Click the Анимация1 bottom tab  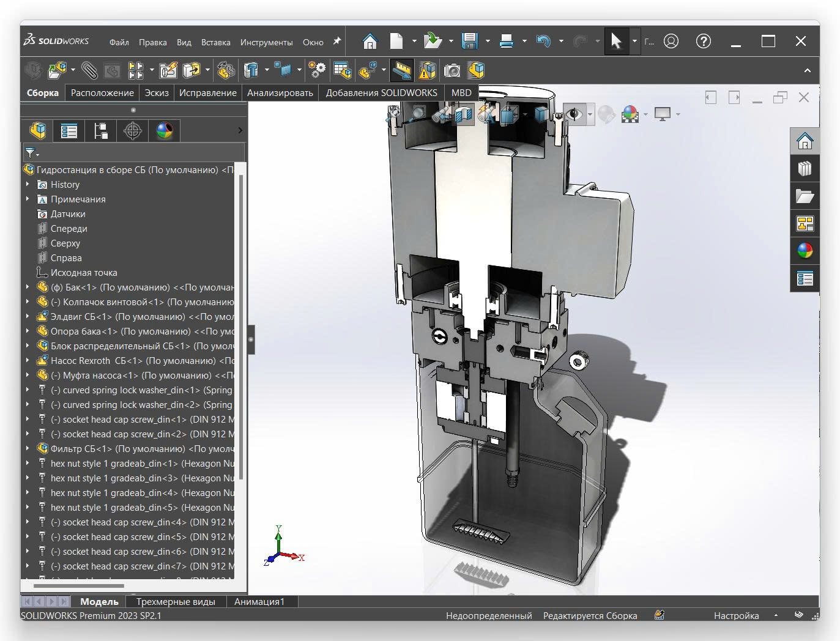tap(259, 602)
